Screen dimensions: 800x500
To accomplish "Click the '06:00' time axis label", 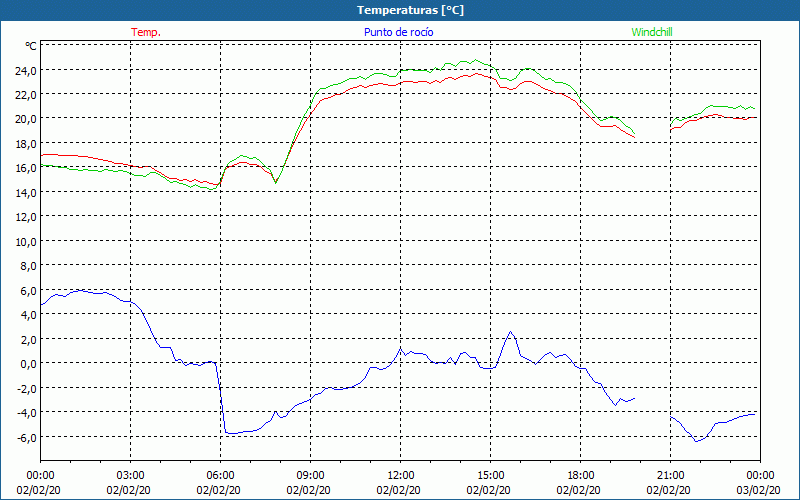I will click(x=220, y=476).
